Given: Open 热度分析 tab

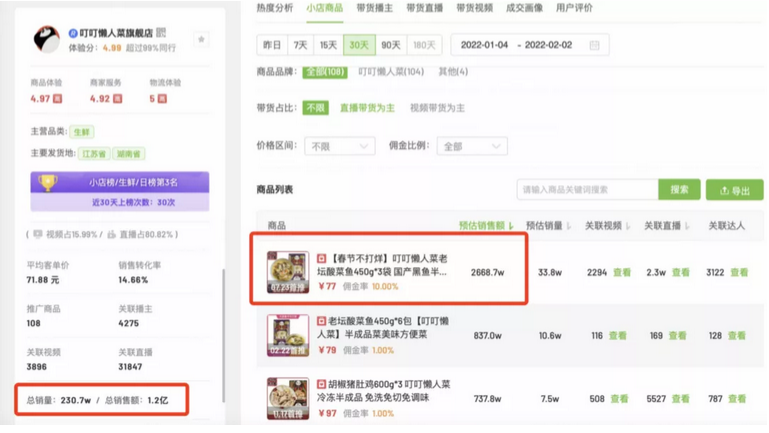Looking at the screenshot, I should (x=275, y=8).
